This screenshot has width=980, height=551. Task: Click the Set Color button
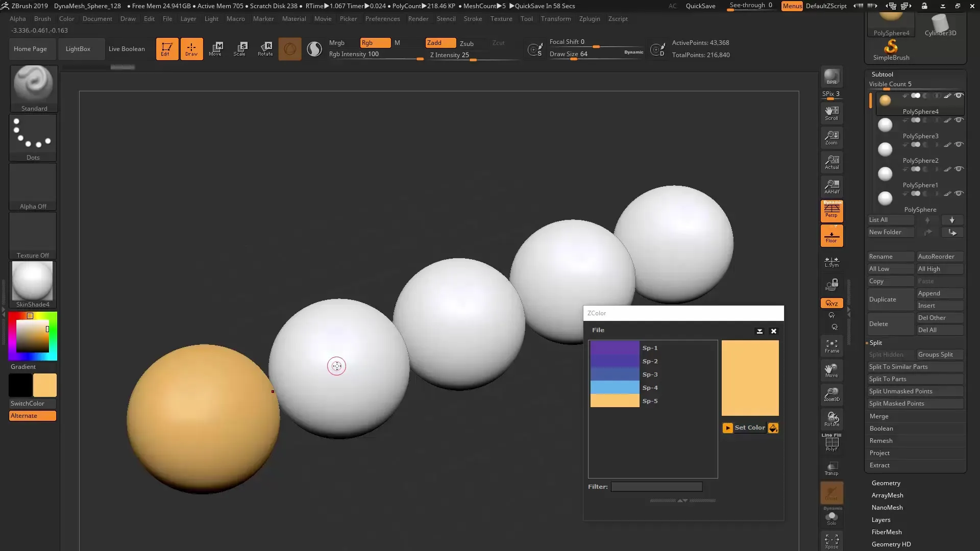[x=749, y=428]
